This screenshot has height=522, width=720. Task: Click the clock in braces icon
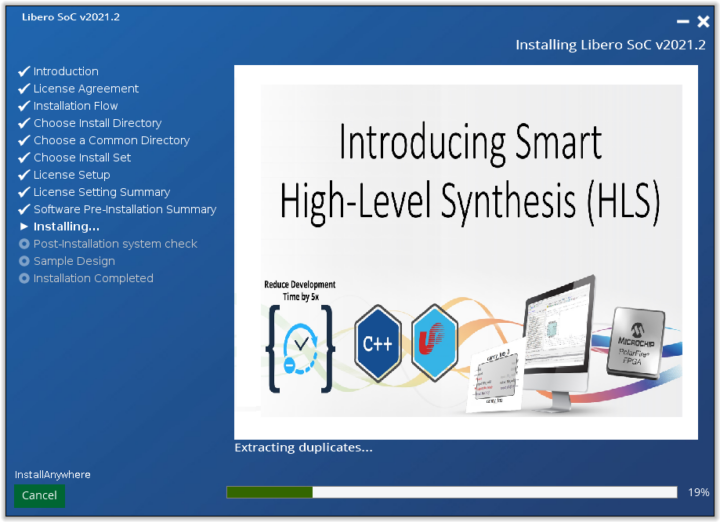click(300, 349)
